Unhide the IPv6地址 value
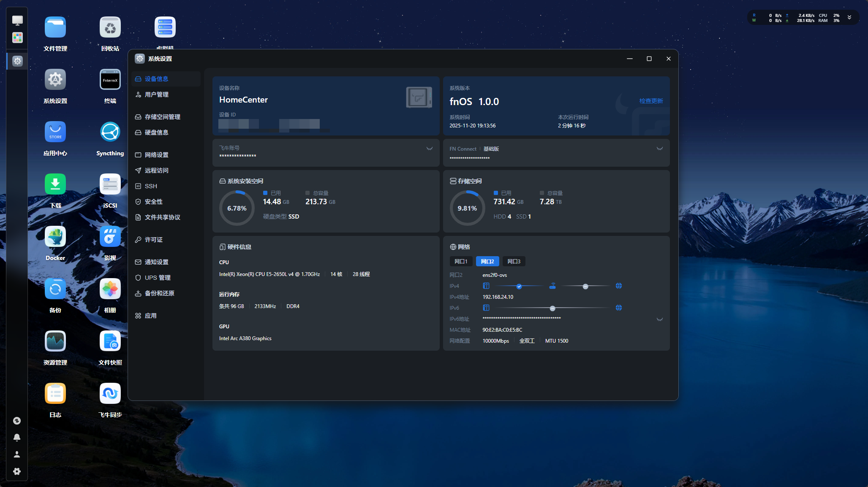The width and height of the screenshot is (868, 487). pyautogui.click(x=659, y=319)
